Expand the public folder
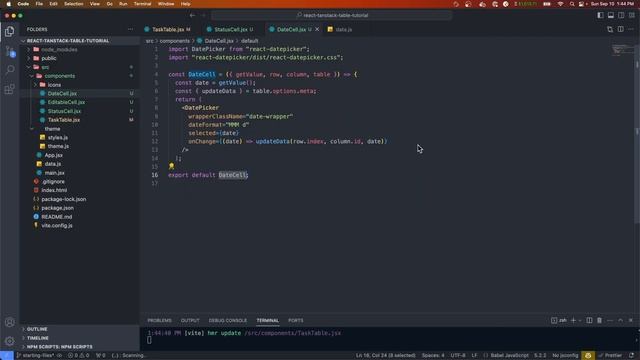The width and height of the screenshot is (640, 360). [80, 58]
